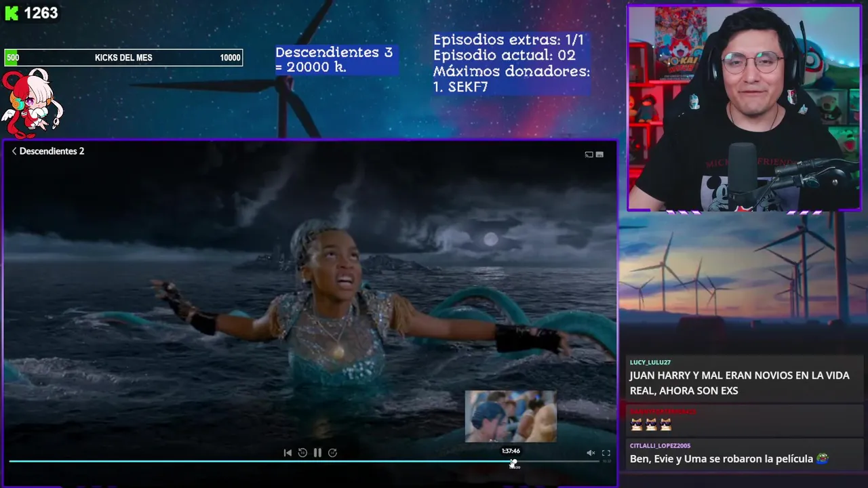The height and width of the screenshot is (488, 868).
Task: Click the LUCY_LULU27 chat username
Action: coord(650,363)
